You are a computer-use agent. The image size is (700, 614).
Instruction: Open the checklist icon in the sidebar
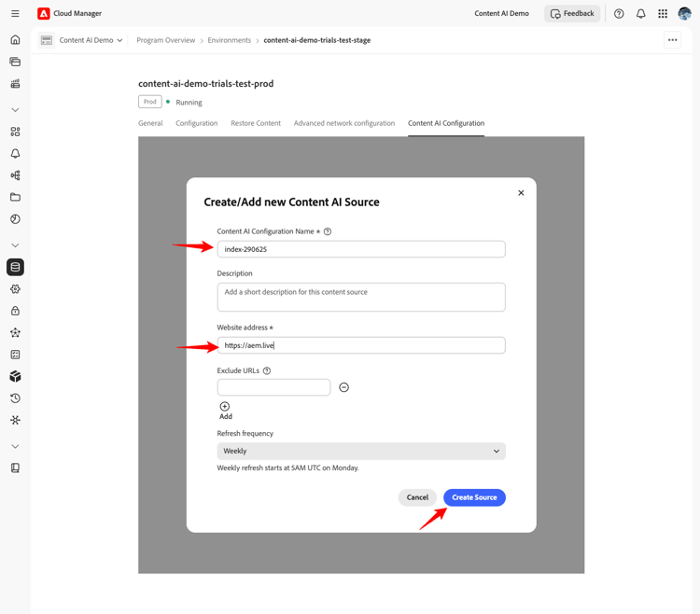15,355
